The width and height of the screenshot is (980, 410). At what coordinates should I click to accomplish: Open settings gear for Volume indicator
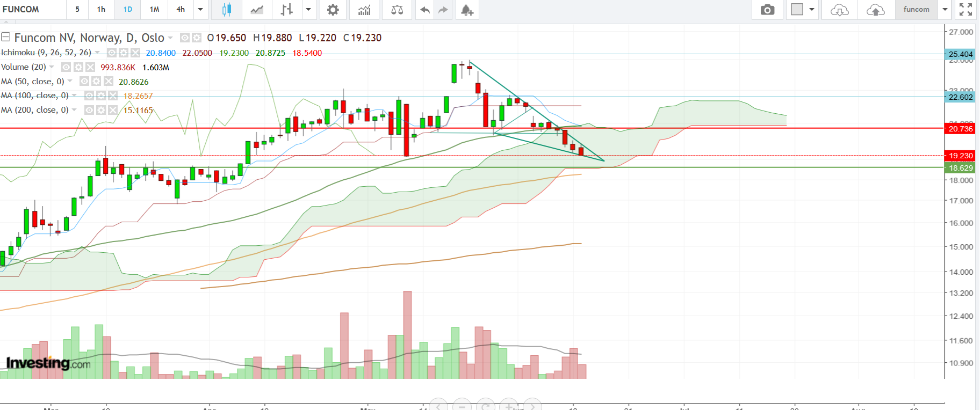(78, 67)
